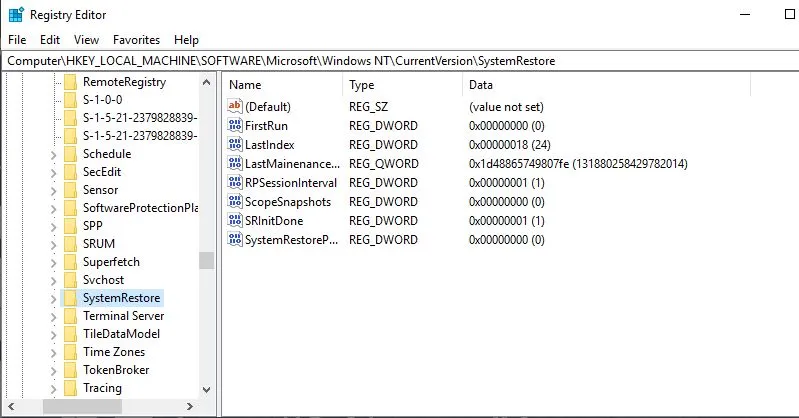This screenshot has height=418, width=799.
Task: Select the RPSessionInterval value icon
Action: (x=236, y=182)
